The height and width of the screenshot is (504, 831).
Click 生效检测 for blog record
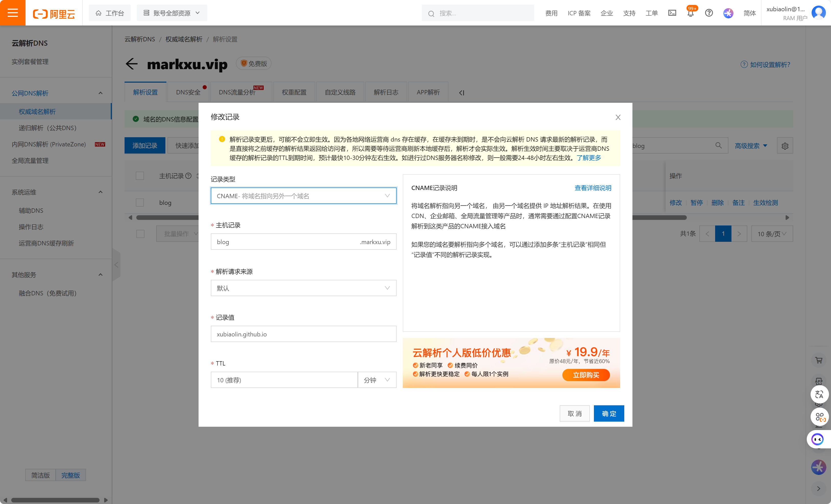tap(766, 203)
